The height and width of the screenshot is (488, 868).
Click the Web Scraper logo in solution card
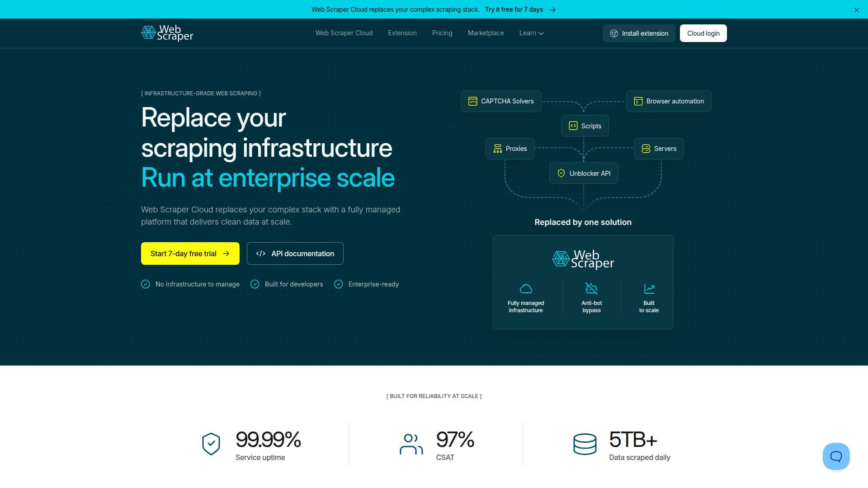(x=583, y=259)
